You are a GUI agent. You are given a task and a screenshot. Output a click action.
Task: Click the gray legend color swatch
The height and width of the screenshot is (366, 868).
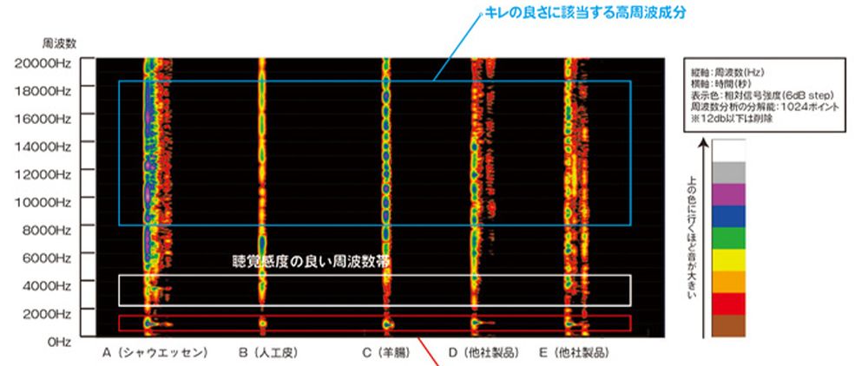(730, 171)
